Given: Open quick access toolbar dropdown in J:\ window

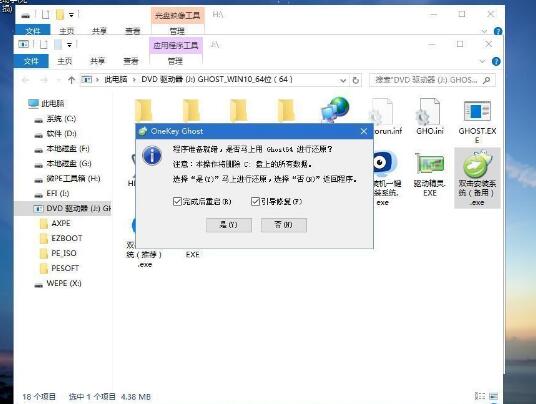Looking at the screenshot, I should pyautogui.click(x=69, y=44).
